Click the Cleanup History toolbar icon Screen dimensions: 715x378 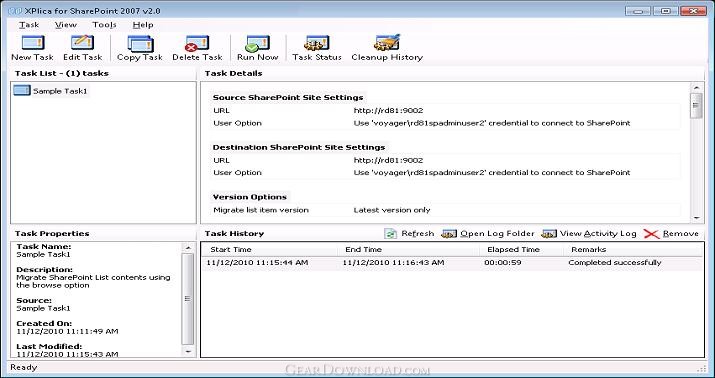point(387,43)
